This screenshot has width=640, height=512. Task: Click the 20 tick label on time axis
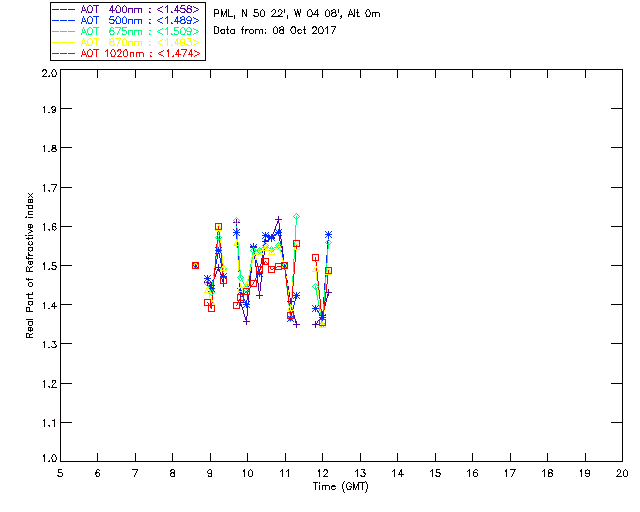click(622, 473)
